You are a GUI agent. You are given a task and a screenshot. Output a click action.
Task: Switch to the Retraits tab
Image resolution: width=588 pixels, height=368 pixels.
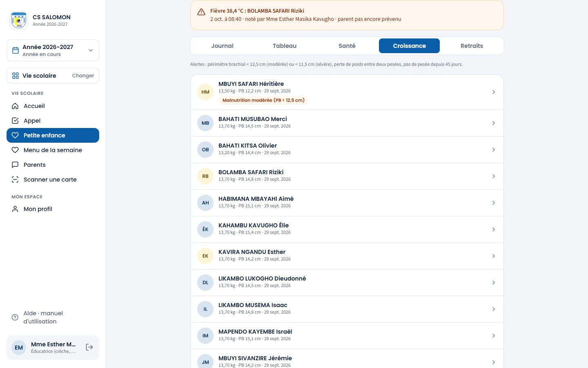point(472,46)
